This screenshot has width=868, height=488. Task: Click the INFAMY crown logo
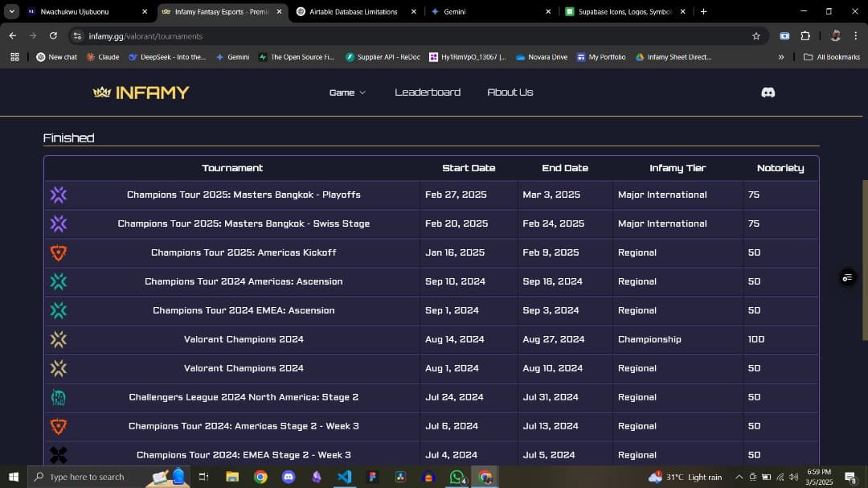click(141, 92)
